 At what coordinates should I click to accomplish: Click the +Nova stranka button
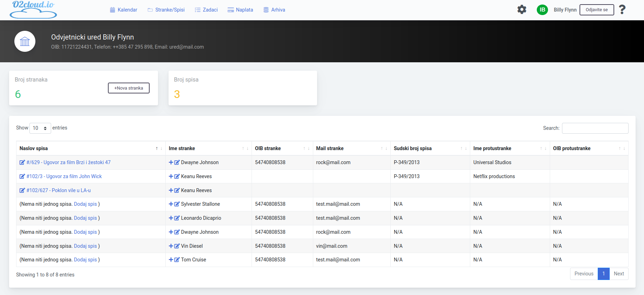129,88
